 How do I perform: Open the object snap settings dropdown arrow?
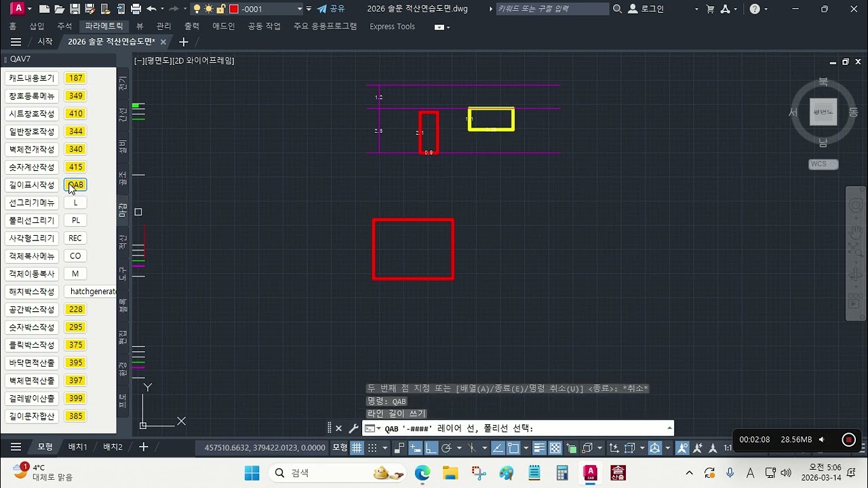tap(526, 448)
